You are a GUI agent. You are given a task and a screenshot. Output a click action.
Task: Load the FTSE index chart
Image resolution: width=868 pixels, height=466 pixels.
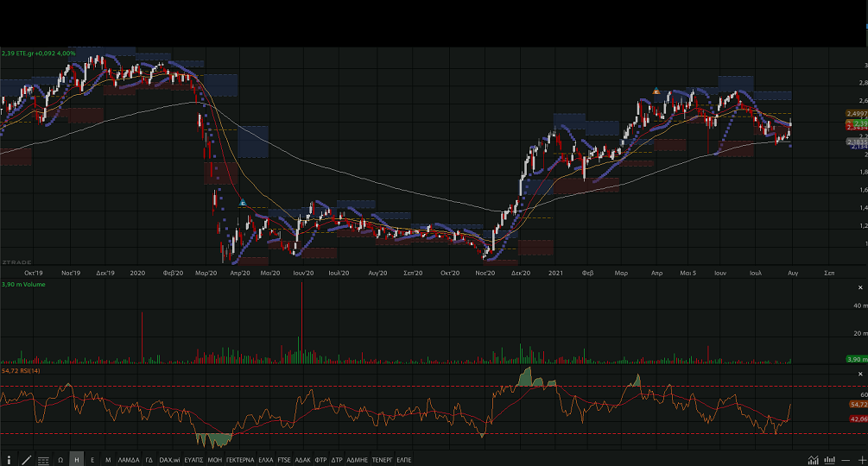click(x=284, y=460)
